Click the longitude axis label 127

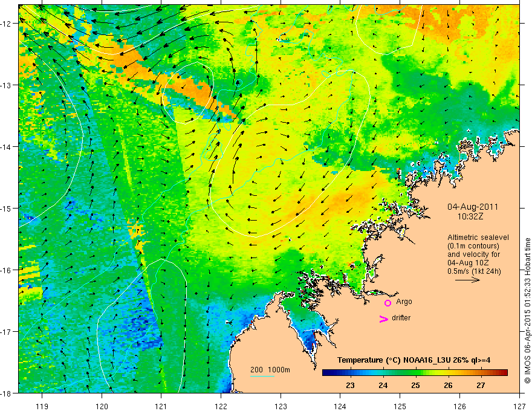coord(519,406)
